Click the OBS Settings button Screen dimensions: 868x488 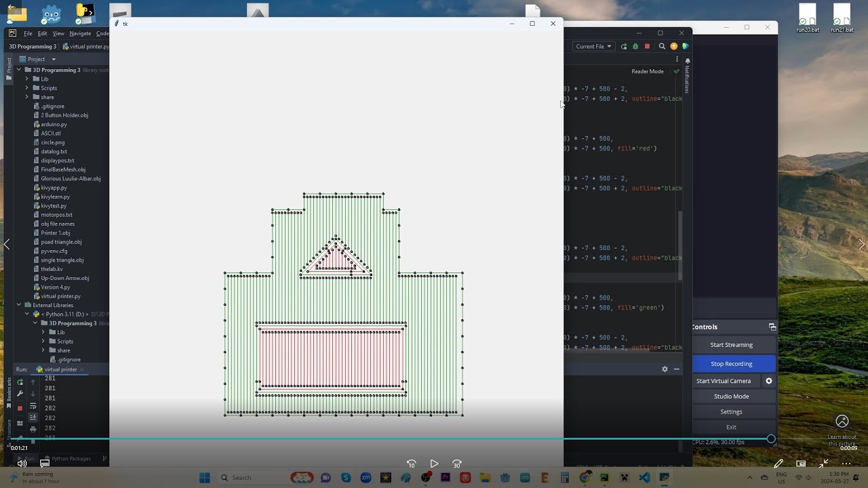732,412
